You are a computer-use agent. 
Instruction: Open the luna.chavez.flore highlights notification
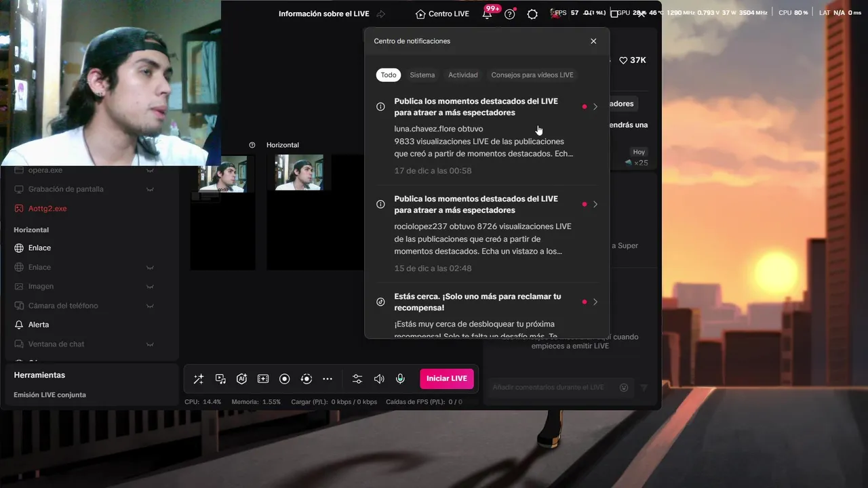pyautogui.click(x=487, y=136)
